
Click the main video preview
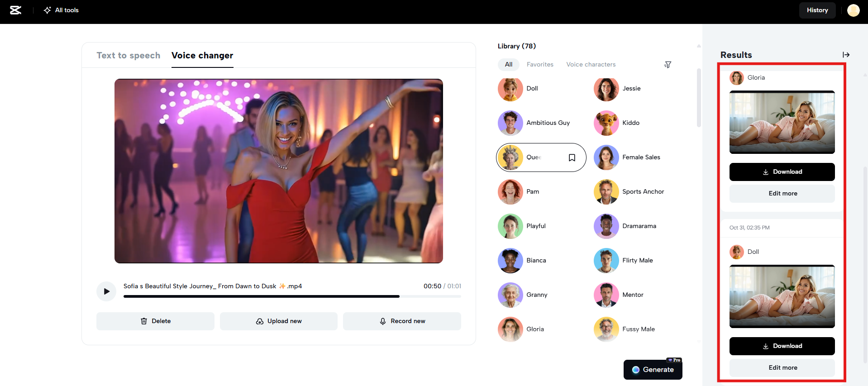click(279, 171)
